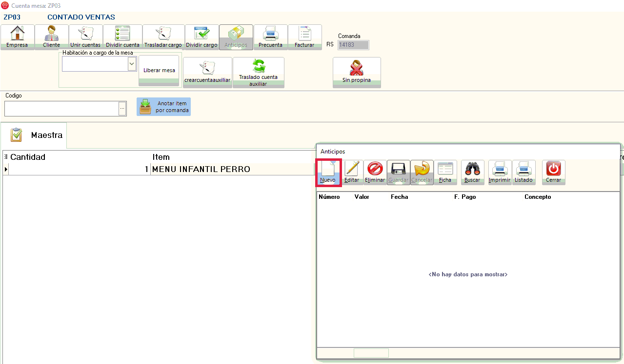Expand Habitación a cargo dropdown
Screen dimensions: 624x364
coord(131,64)
